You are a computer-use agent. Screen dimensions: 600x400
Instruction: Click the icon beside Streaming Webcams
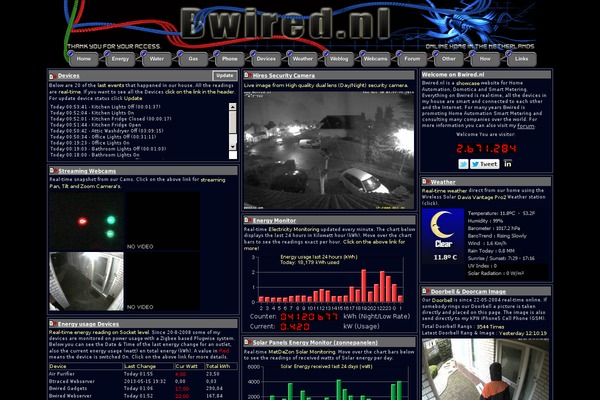tap(53, 171)
